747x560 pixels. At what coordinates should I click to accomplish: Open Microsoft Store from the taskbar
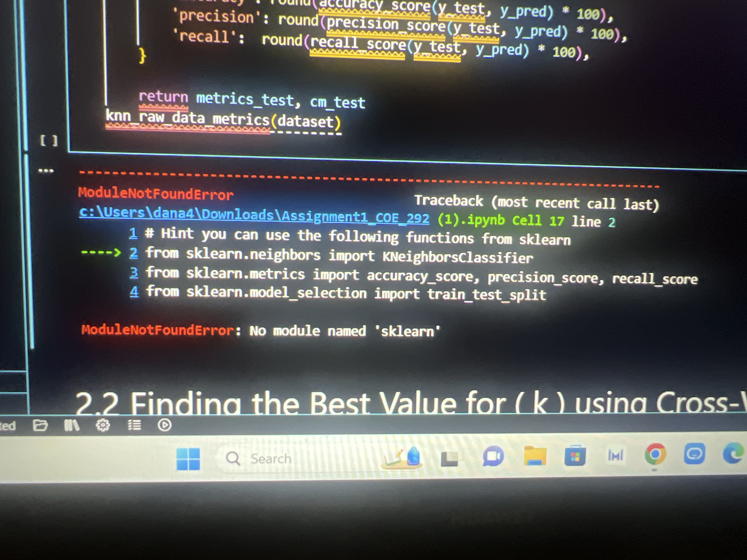point(575,456)
